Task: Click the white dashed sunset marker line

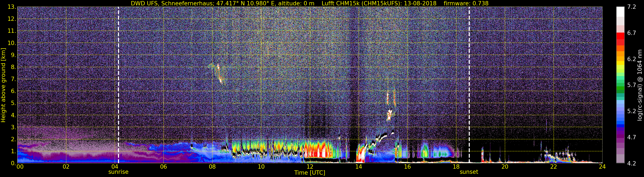Action: point(469,85)
